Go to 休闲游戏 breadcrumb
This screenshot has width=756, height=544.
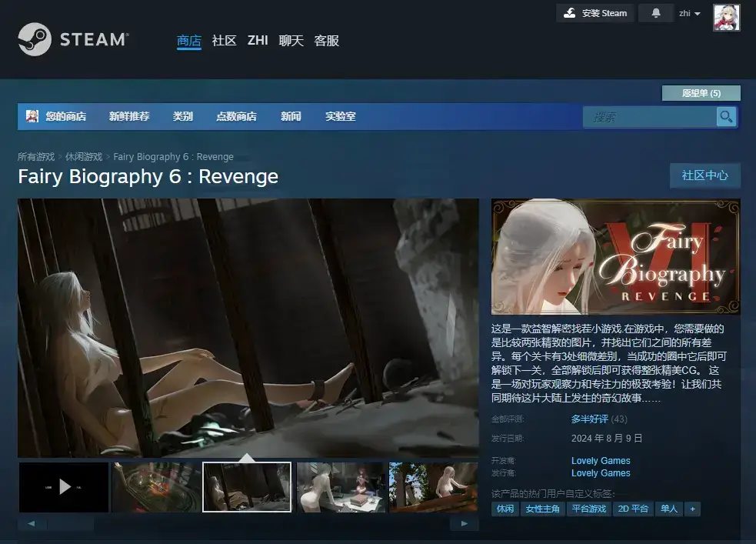pyautogui.click(x=84, y=157)
